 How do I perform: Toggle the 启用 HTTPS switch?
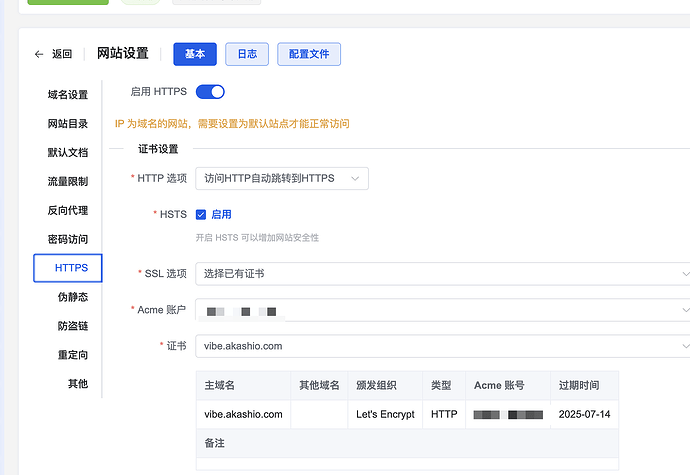(210, 92)
